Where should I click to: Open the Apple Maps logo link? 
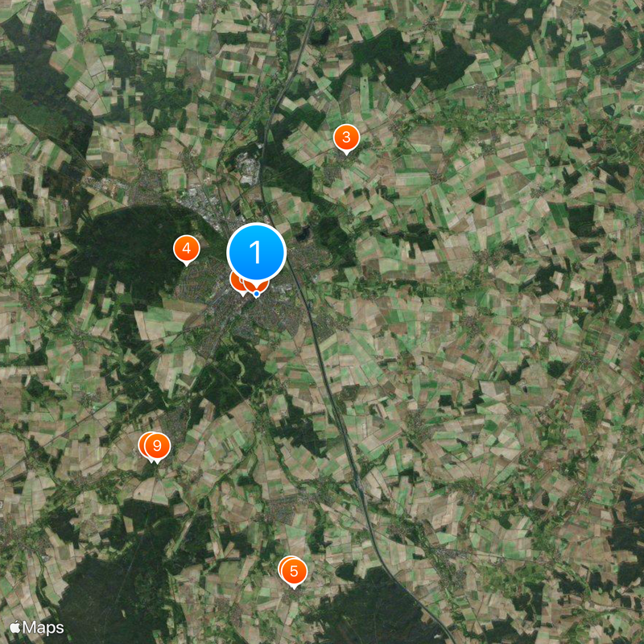pos(37,628)
